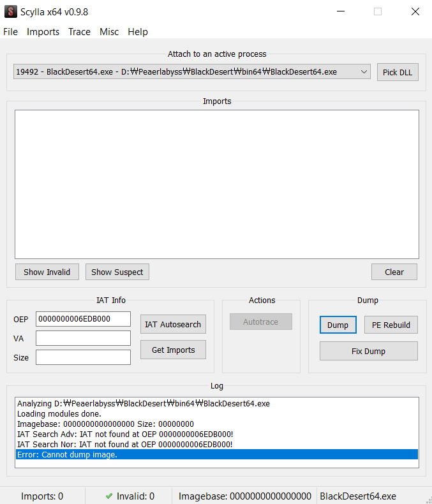Screen dimensions: 432x504
Task: Click the Show Suspect button
Action: pos(117,272)
